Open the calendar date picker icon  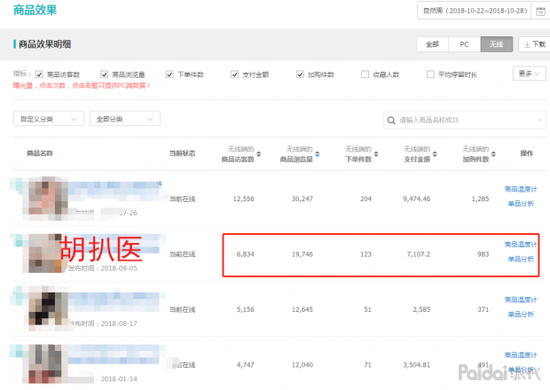pos(541,11)
